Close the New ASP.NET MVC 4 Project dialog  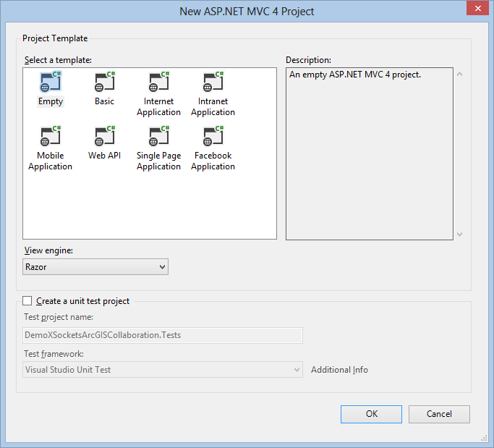(x=477, y=8)
